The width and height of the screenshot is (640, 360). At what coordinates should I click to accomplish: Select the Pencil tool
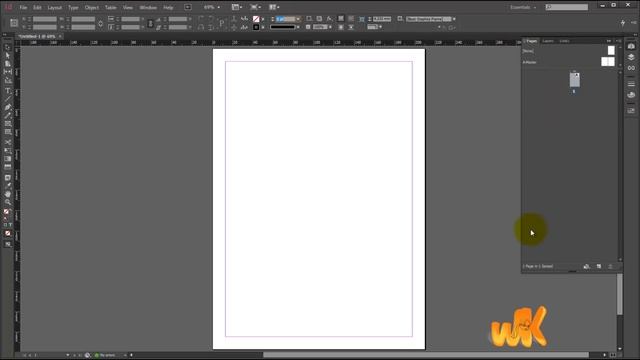click(8, 115)
